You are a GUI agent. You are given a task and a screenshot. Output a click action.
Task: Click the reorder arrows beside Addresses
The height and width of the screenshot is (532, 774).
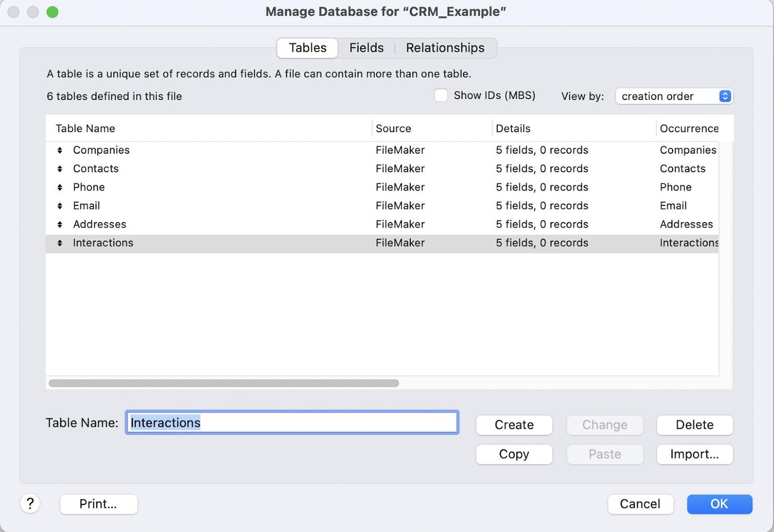[59, 224]
